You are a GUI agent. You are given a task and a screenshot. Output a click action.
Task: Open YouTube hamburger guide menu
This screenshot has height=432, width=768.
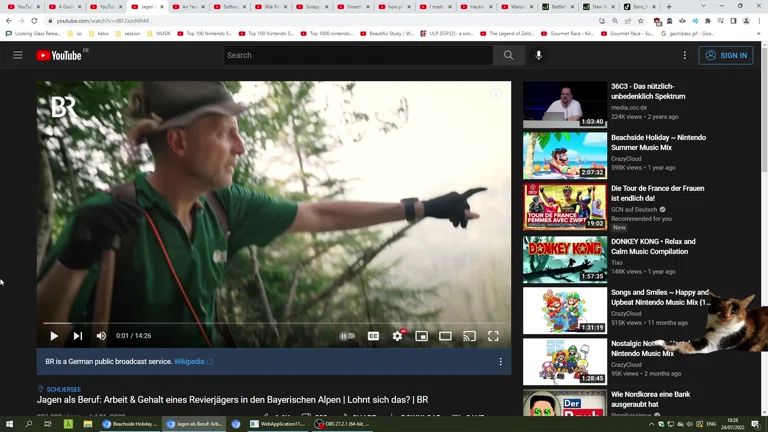[18, 56]
